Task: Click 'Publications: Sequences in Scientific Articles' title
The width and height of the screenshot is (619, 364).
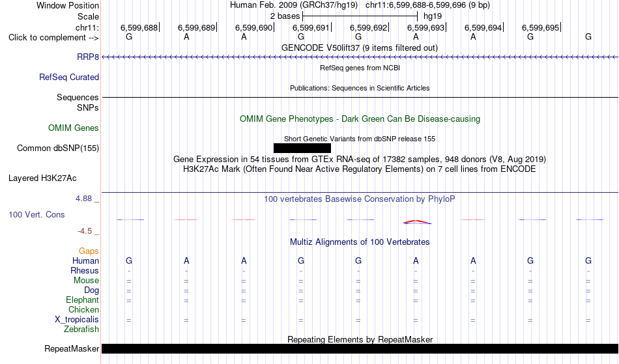Action: [x=360, y=88]
